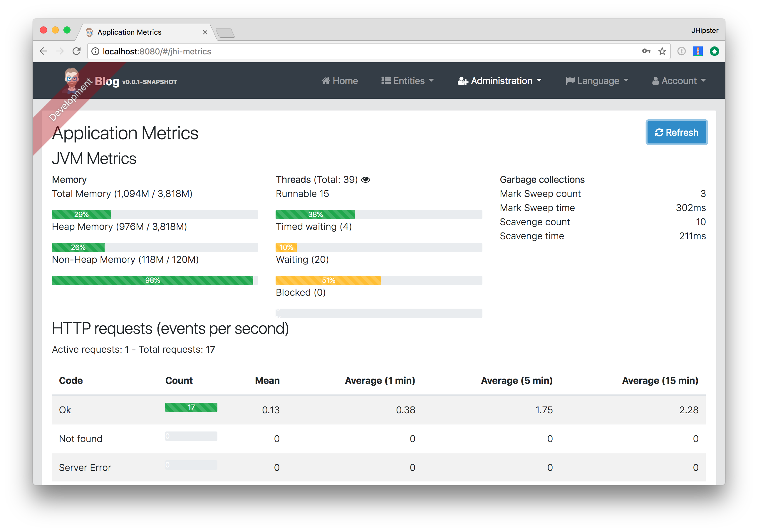This screenshot has width=758, height=532.
Task: Select the Application Metrics browser tab
Action: 129,32
